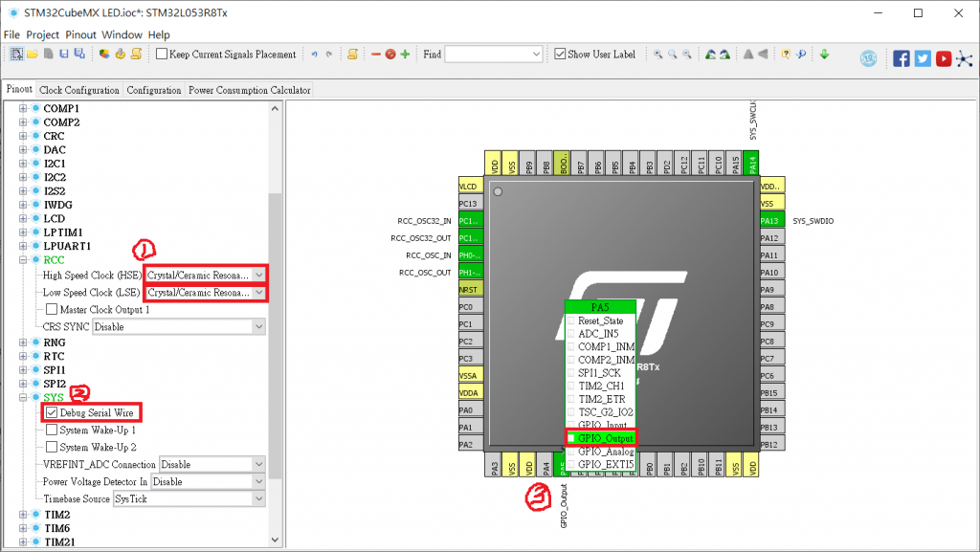Uncheck the Show User Label checkbox
Image resolution: width=980 pixels, height=552 pixels.
coord(560,54)
